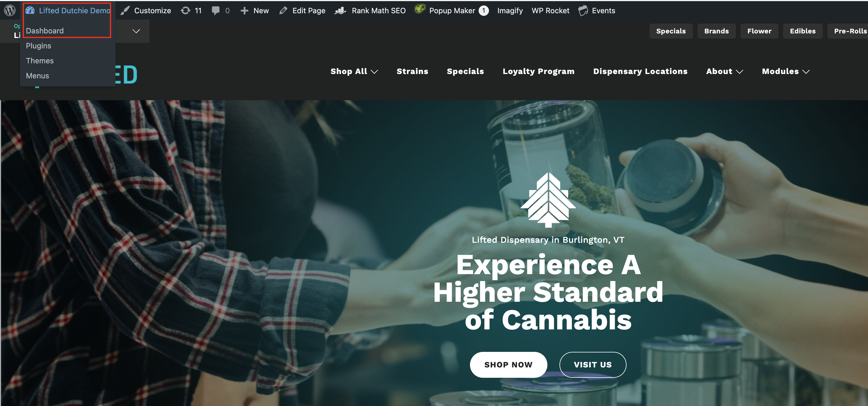
Task: Open Rank Math SEO chart icon
Action: pos(340,10)
